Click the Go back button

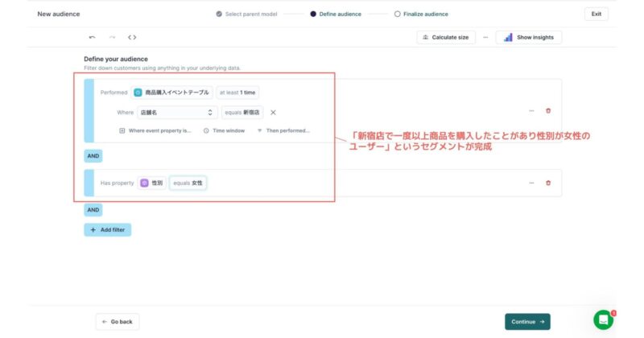click(x=117, y=322)
